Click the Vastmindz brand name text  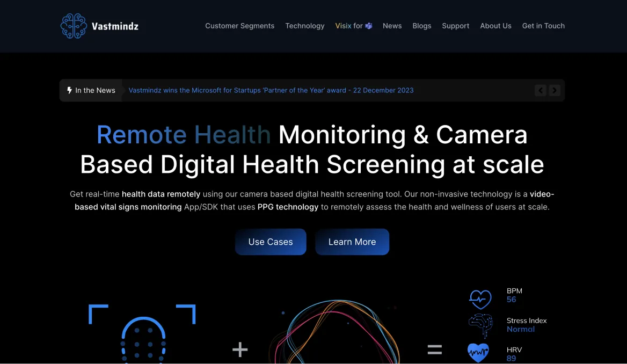point(115,26)
